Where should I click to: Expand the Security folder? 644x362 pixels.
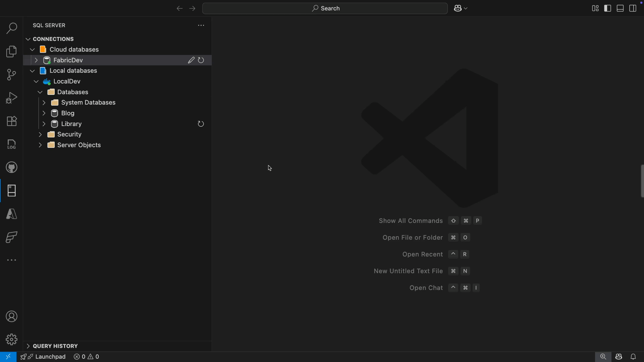40,134
